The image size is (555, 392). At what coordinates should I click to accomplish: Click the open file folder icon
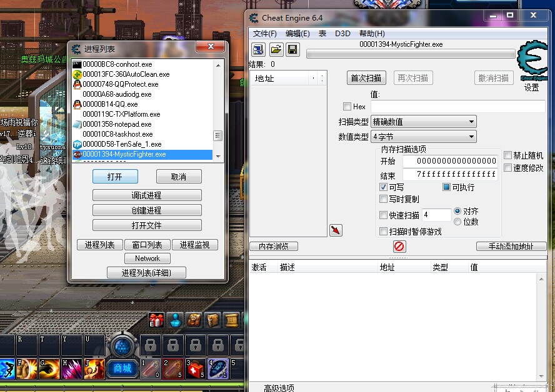point(276,49)
